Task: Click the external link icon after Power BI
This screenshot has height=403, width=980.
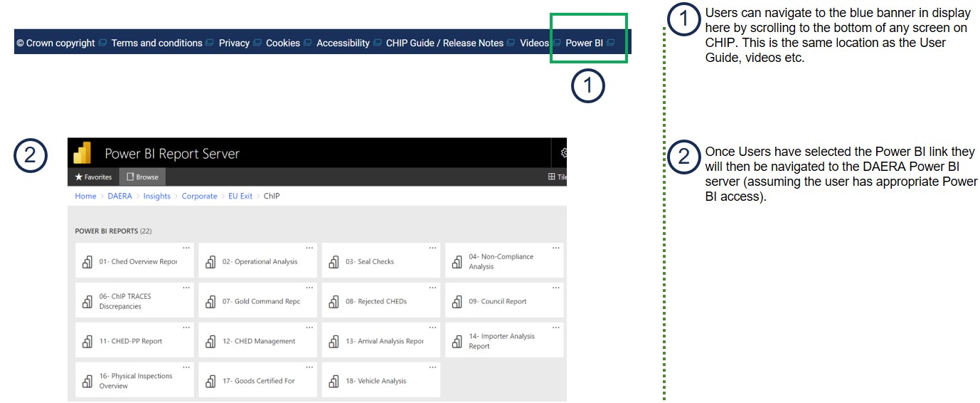Action: 610,43
